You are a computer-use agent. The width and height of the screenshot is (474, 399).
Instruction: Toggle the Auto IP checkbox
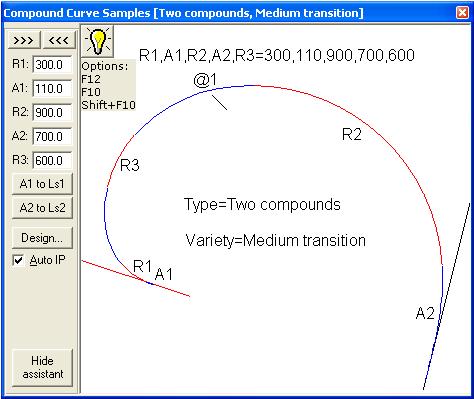click(18, 260)
